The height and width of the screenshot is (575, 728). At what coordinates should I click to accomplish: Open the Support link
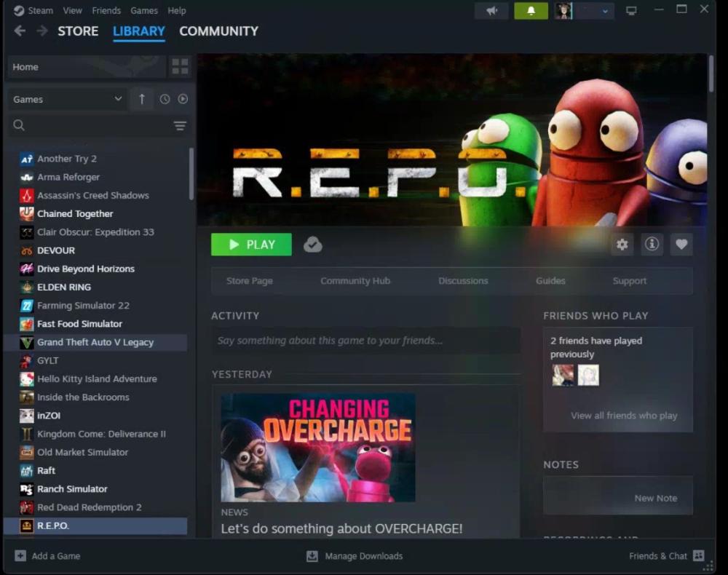pos(630,281)
